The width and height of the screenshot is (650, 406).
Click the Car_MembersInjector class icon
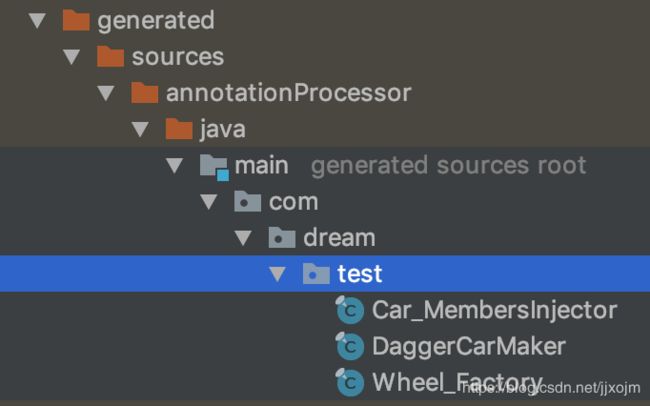349,309
